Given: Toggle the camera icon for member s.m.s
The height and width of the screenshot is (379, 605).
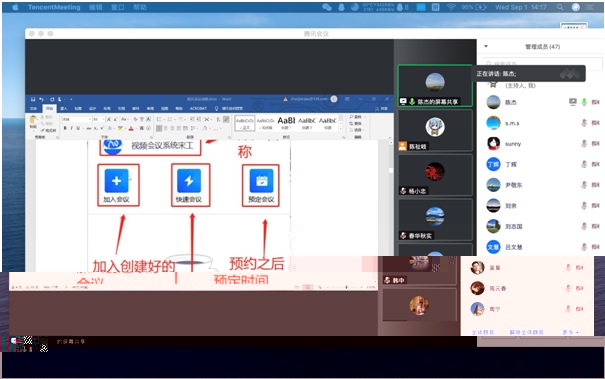Looking at the screenshot, I should 595,123.
